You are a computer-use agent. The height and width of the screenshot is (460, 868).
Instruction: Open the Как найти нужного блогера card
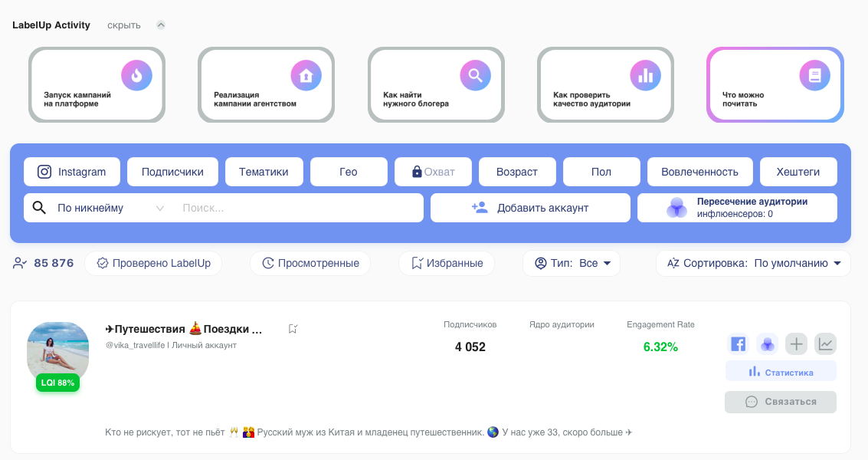coord(436,84)
